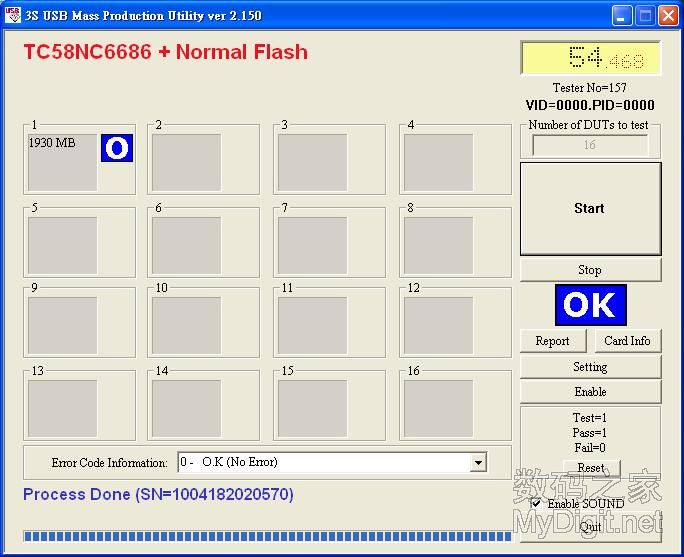Click the blue O status icon in slot 1
The image size is (684, 557).
click(117, 148)
